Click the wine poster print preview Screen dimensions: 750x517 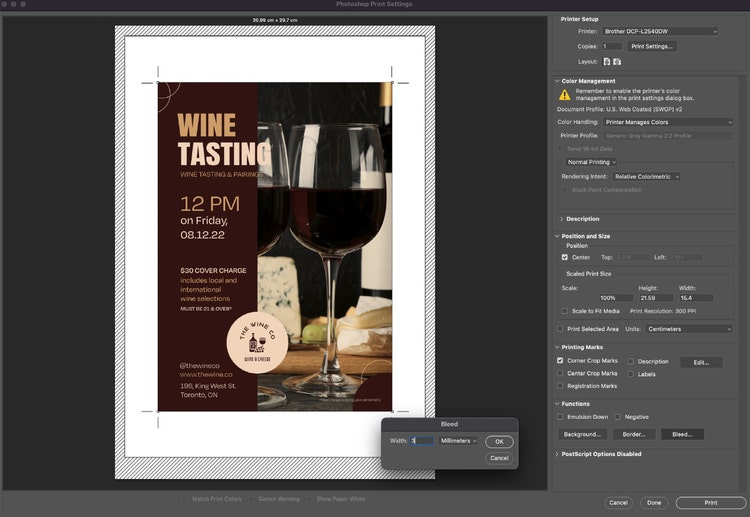[x=274, y=246]
